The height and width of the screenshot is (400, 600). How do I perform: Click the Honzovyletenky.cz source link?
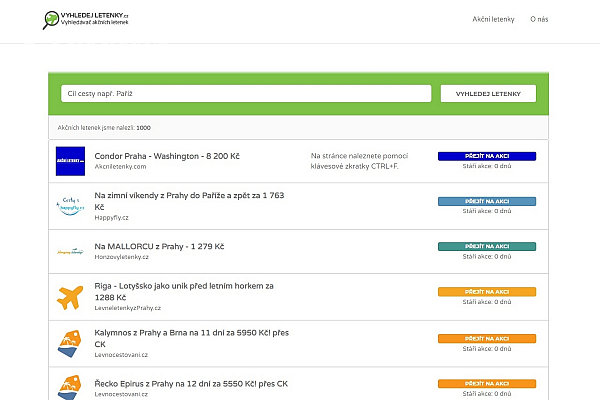pos(121,257)
